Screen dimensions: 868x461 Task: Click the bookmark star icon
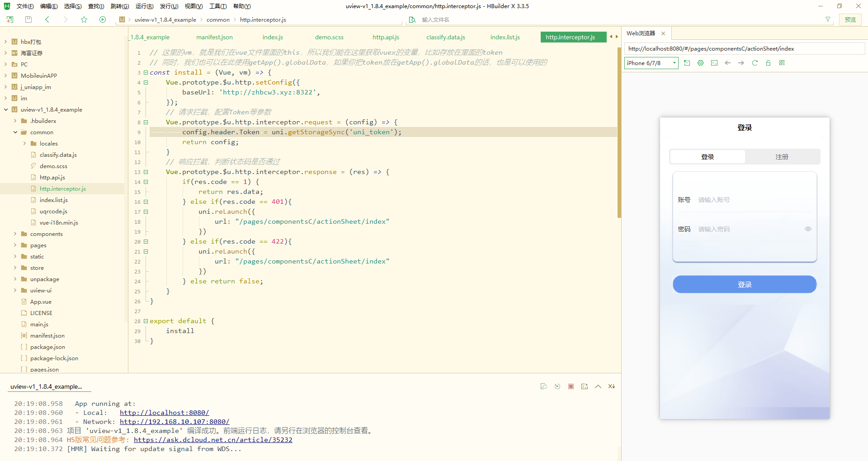coord(84,19)
